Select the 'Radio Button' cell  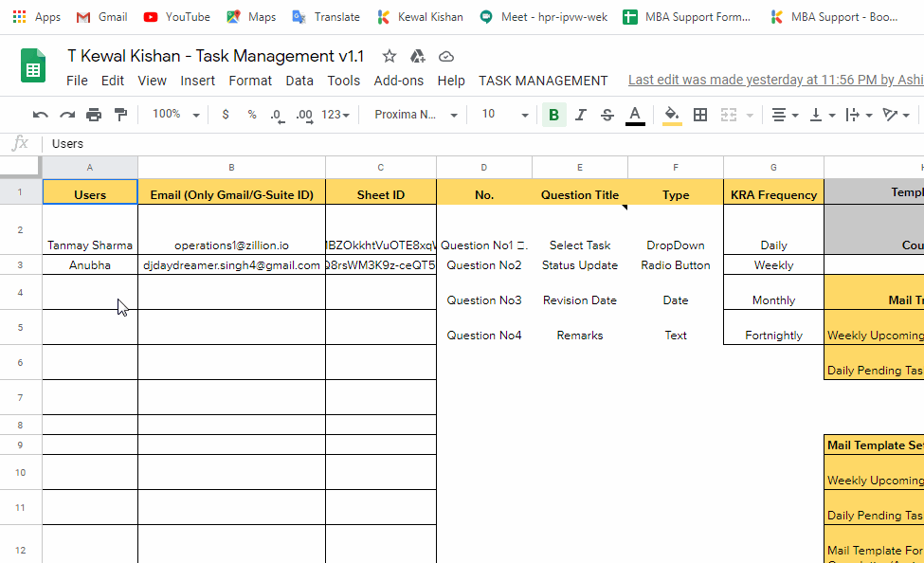click(676, 264)
